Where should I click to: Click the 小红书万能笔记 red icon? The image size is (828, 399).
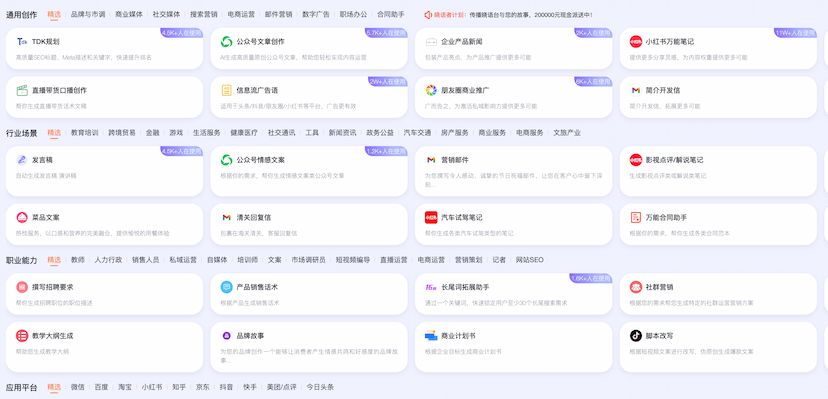(636, 42)
